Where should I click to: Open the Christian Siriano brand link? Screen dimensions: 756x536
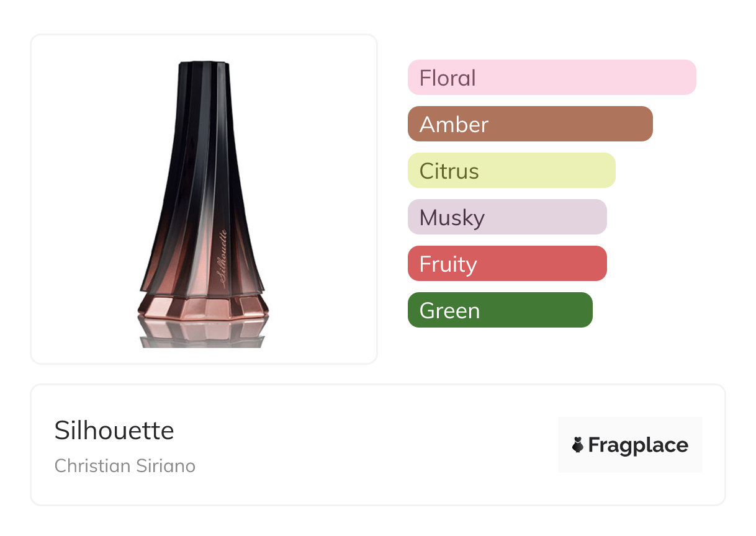pyautogui.click(x=125, y=466)
